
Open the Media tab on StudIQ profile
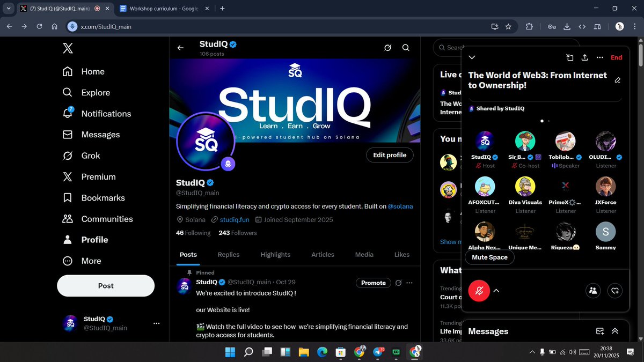tap(364, 254)
